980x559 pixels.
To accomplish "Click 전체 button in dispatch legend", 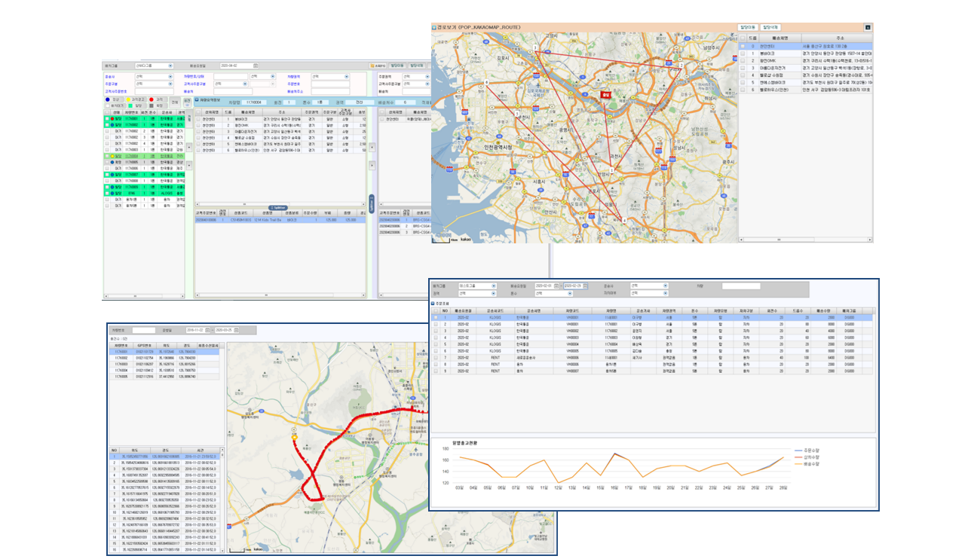I will (x=175, y=102).
